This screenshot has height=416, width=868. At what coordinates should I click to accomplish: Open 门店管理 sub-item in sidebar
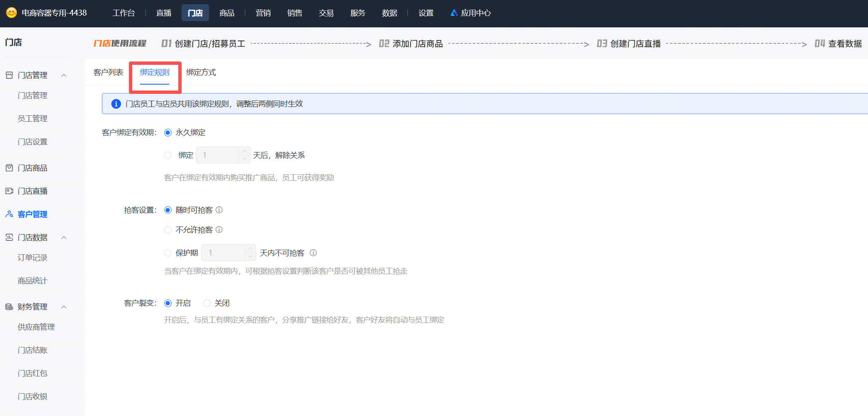[x=32, y=96]
